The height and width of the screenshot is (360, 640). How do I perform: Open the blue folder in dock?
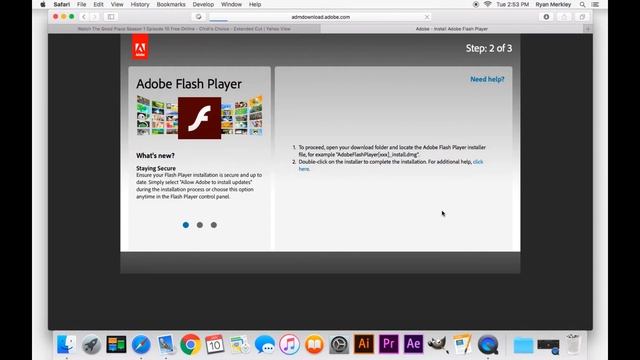click(x=523, y=345)
